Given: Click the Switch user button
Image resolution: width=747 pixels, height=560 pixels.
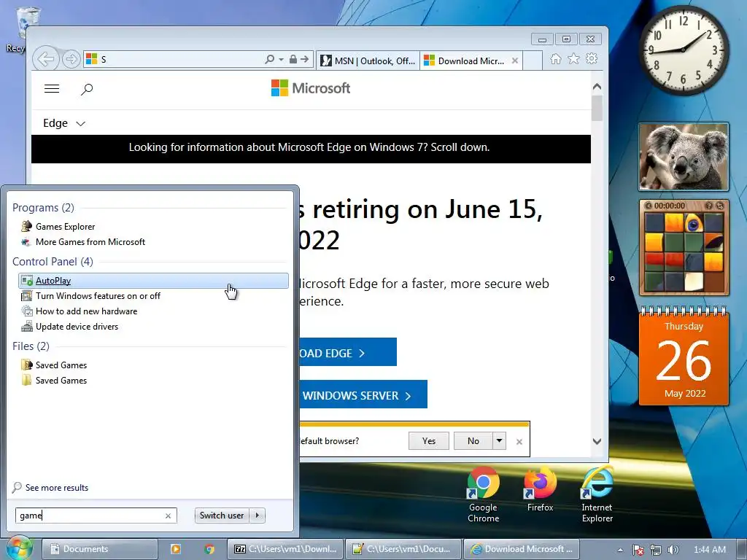Looking at the screenshot, I should coord(222,516).
